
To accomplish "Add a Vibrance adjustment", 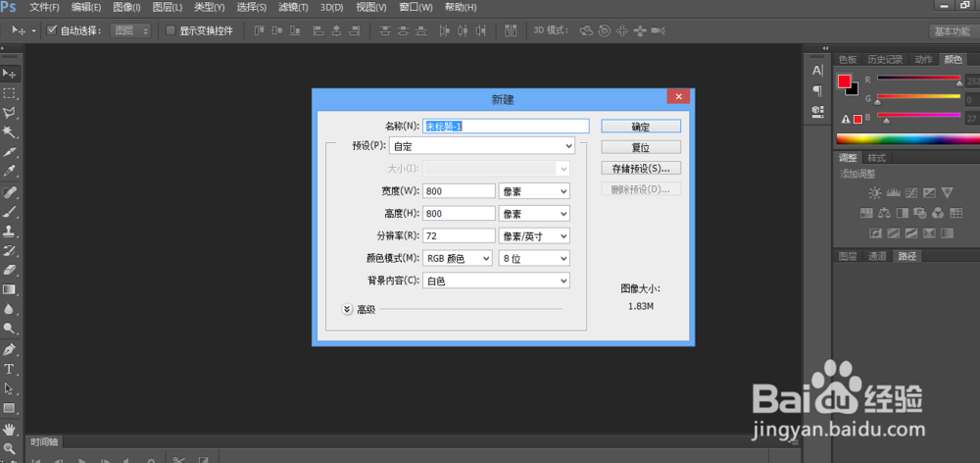I will tap(948, 192).
